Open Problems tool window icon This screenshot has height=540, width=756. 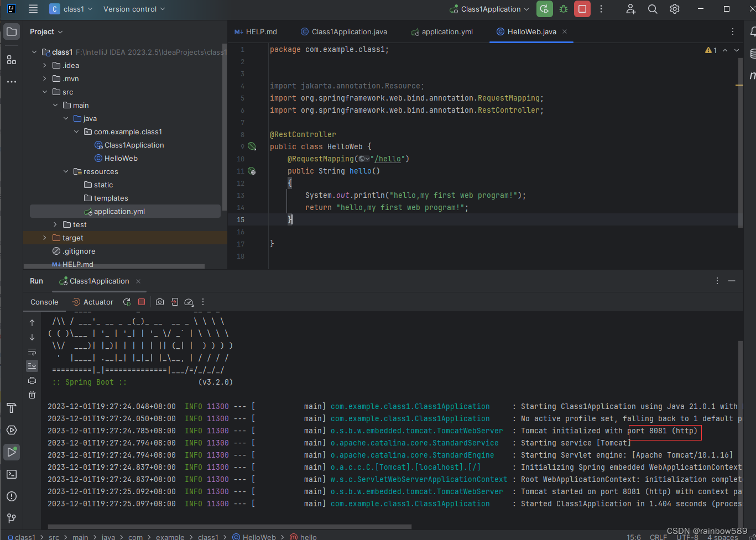point(12,496)
